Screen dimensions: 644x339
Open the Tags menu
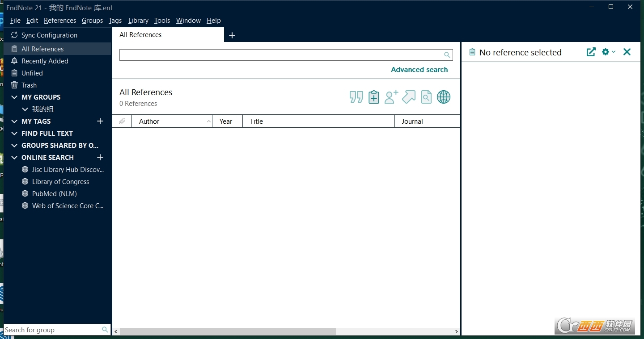pyautogui.click(x=115, y=21)
